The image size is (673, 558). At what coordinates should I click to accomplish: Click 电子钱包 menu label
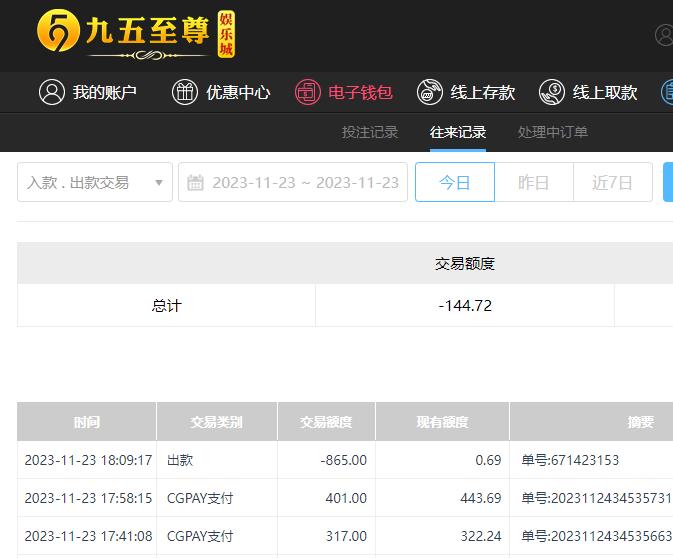[361, 92]
